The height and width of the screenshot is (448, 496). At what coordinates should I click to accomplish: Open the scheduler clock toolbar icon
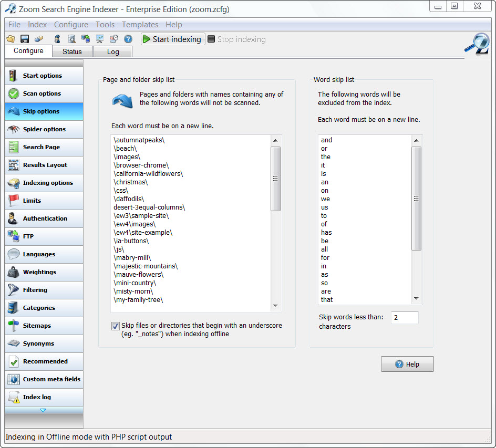tap(114, 39)
